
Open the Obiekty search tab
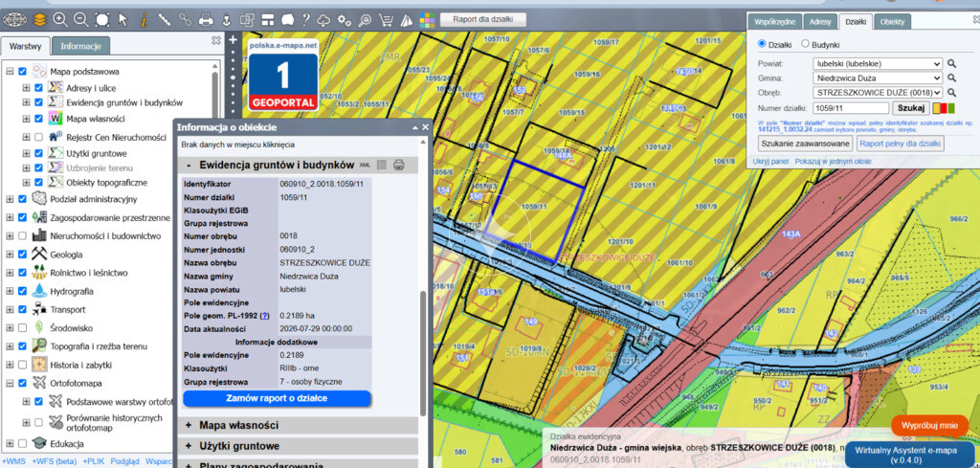tap(892, 21)
